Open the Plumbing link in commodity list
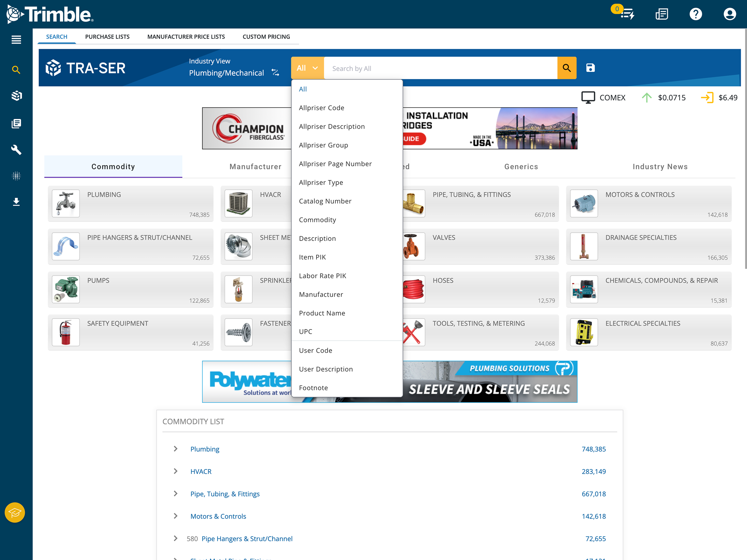747x560 pixels. click(x=205, y=449)
